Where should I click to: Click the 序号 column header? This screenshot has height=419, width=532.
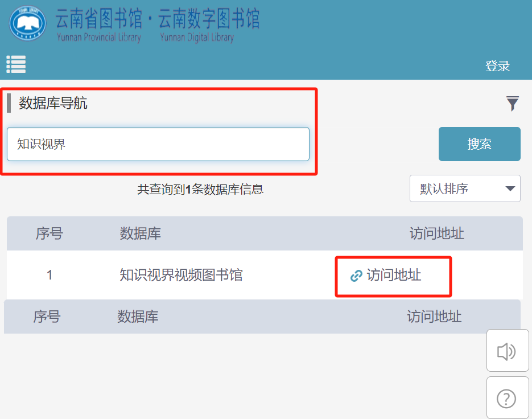coord(50,233)
